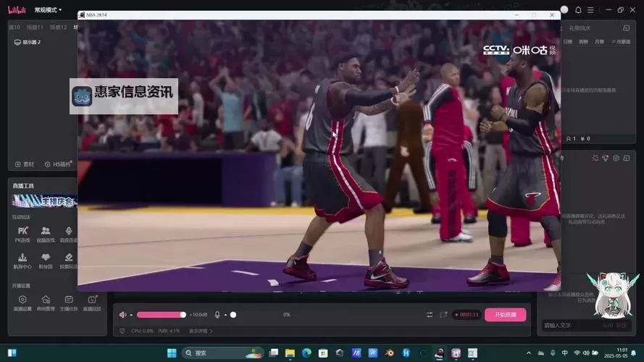Image resolution: width=644 pixels, height=362 pixels.
Task: Open the 航海中心 anchor tool
Action: click(x=22, y=260)
